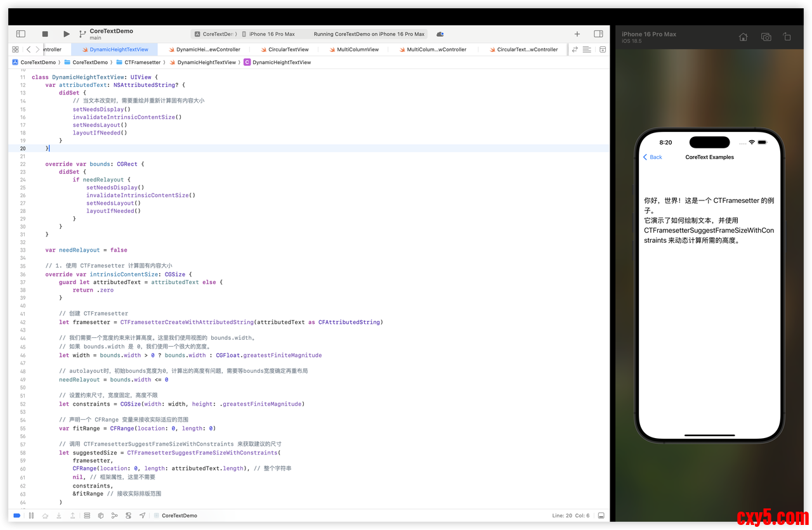Click the Run (play) button in the Xcode toolbar

(67, 34)
